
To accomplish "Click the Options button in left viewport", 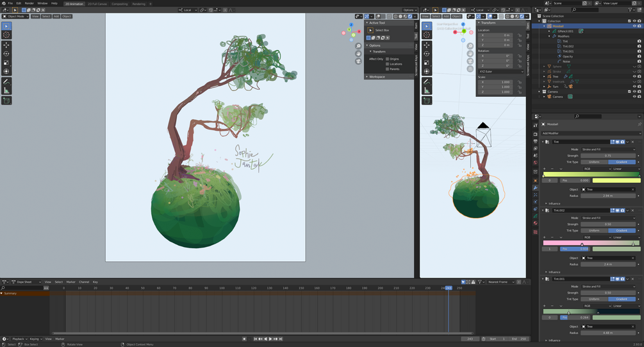I will click(410, 10).
